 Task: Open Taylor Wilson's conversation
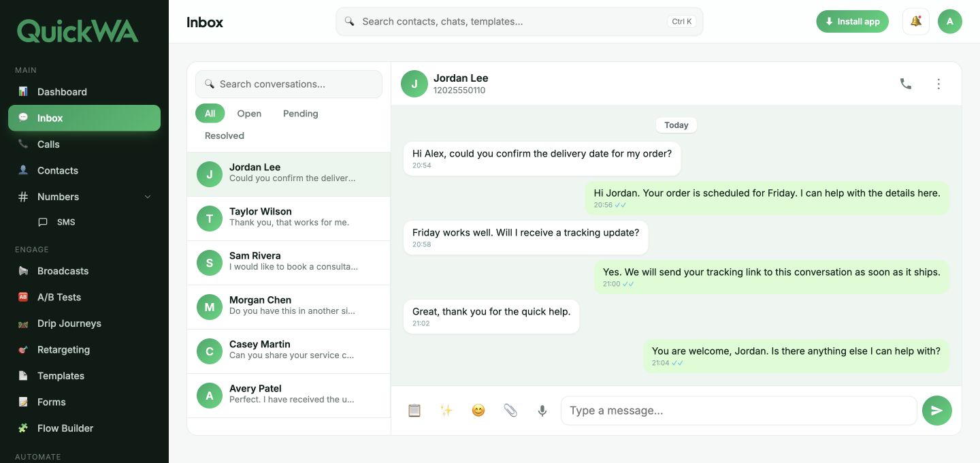(x=289, y=219)
